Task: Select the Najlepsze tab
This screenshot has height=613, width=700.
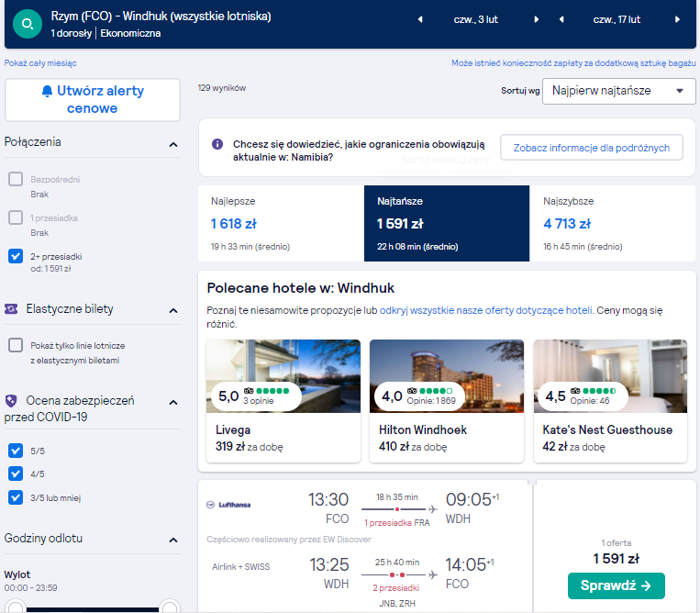Action: click(282, 223)
